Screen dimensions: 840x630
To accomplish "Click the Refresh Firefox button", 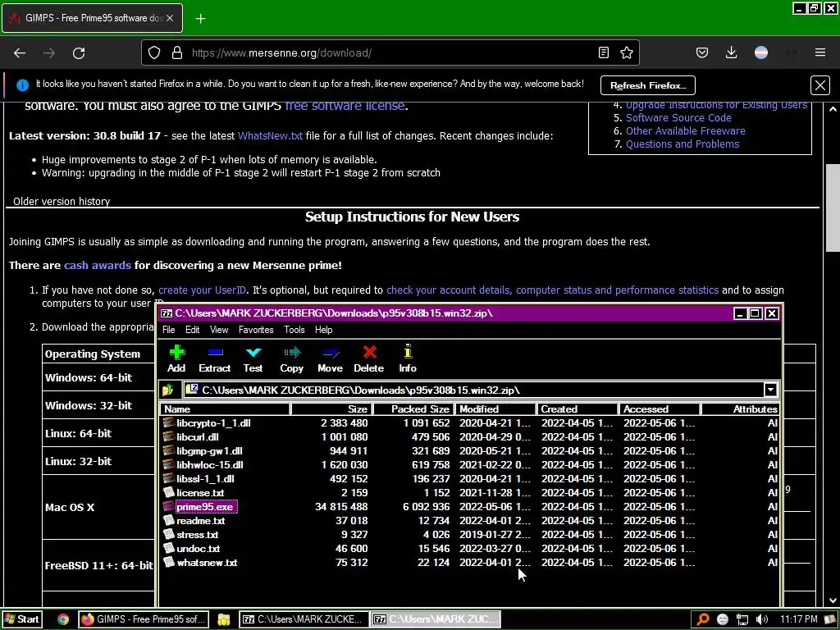I will pos(648,85).
